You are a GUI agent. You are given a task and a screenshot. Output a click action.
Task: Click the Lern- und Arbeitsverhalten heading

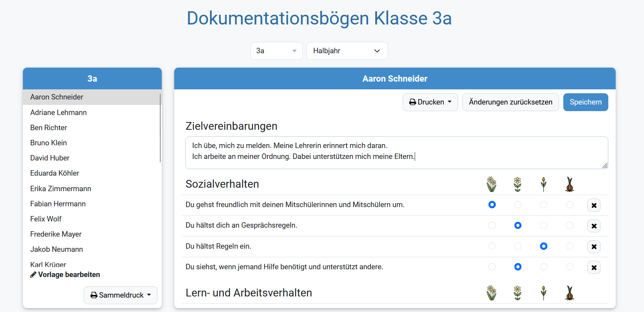click(249, 293)
